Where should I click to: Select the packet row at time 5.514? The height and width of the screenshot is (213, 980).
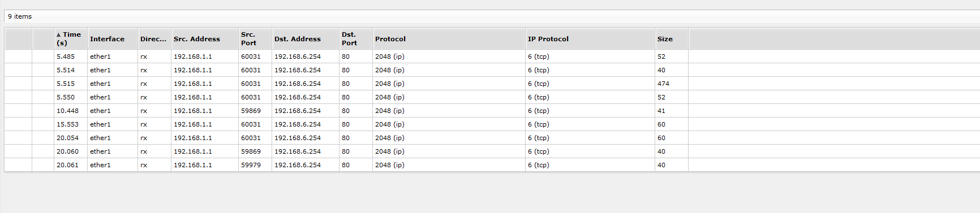click(x=492, y=70)
